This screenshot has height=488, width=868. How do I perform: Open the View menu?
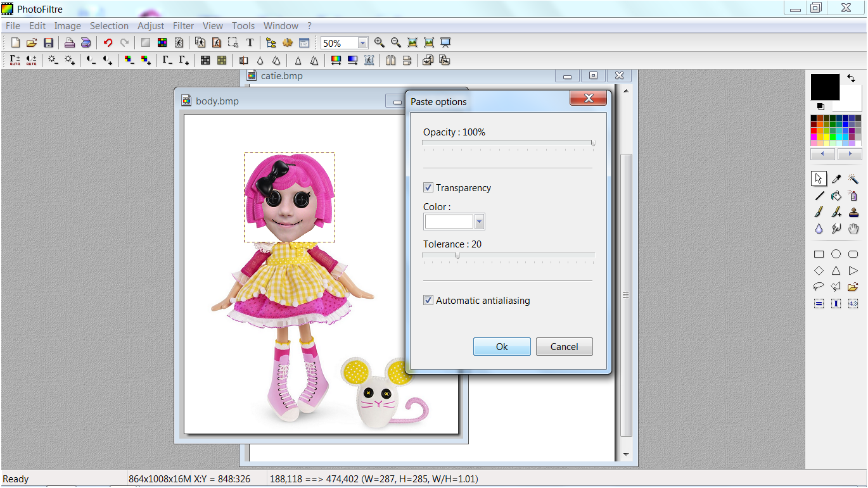click(213, 26)
